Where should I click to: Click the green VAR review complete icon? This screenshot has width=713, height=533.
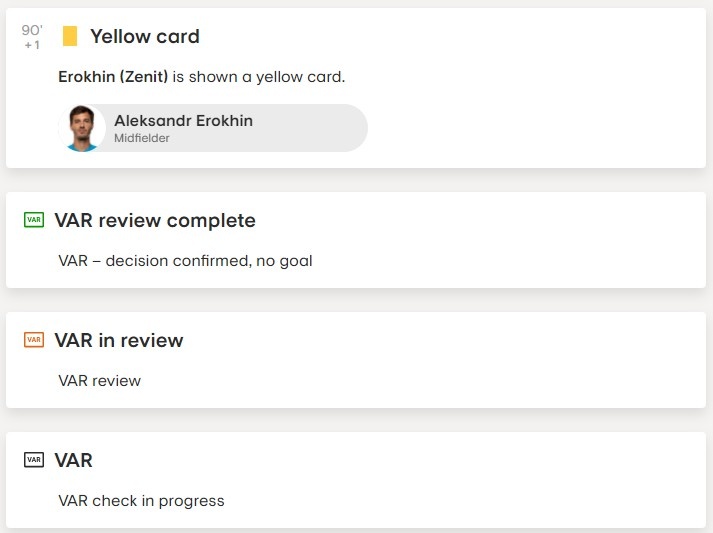[x=34, y=220]
